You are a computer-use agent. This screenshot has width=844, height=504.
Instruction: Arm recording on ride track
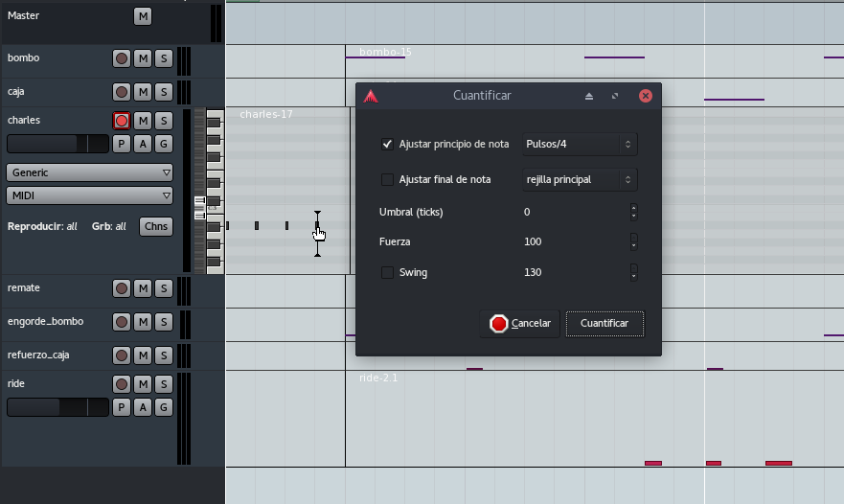point(122,384)
